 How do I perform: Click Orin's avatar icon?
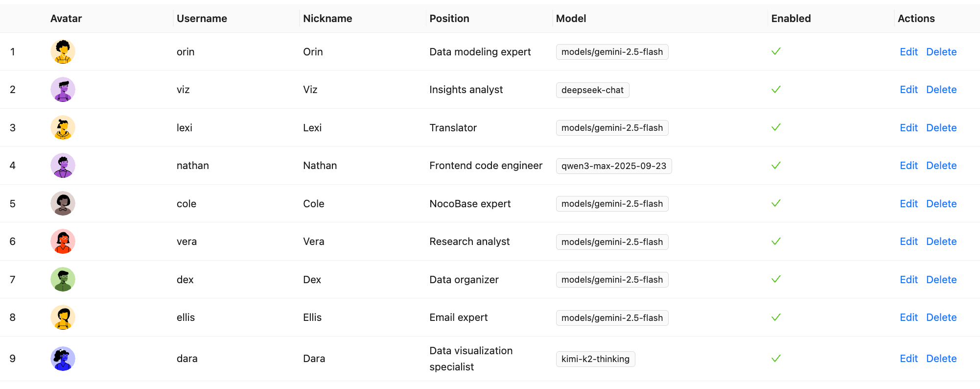pyautogui.click(x=63, y=52)
